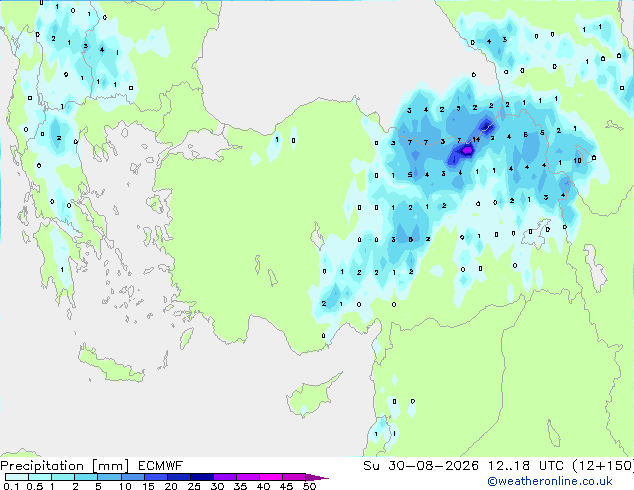Select the 0.5–1 mm legend swatch
This screenshot has height=490, width=634.
(40, 477)
